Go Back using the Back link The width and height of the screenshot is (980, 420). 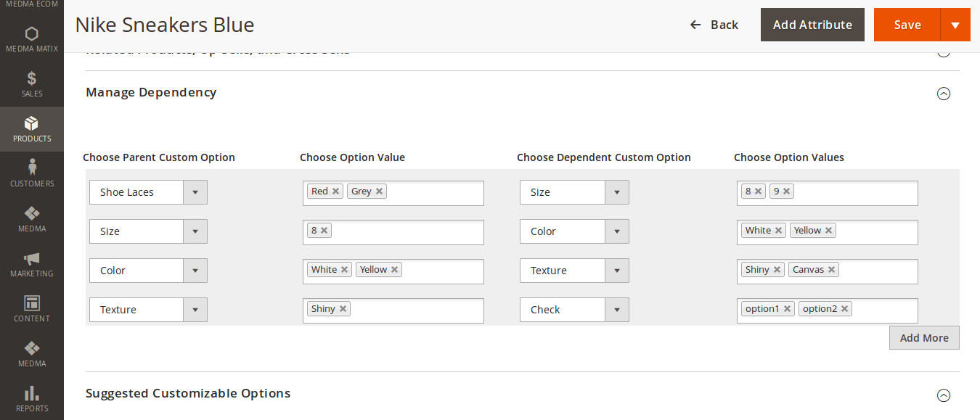714,25
